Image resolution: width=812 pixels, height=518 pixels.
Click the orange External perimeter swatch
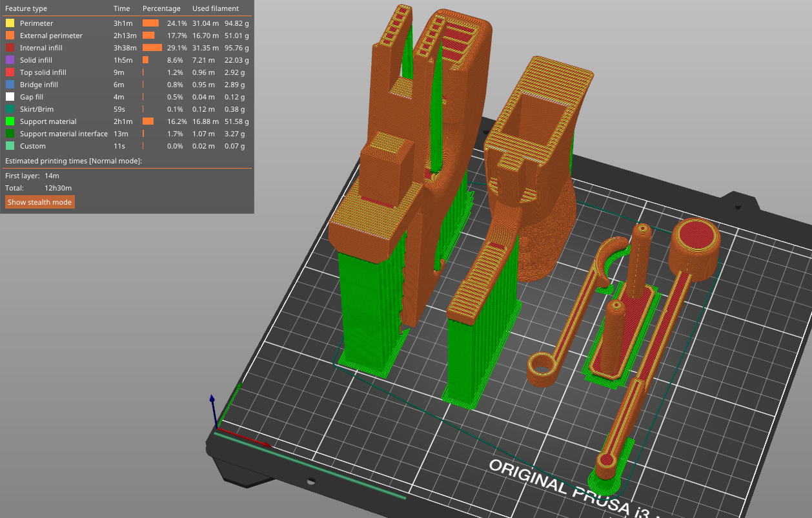(x=10, y=36)
